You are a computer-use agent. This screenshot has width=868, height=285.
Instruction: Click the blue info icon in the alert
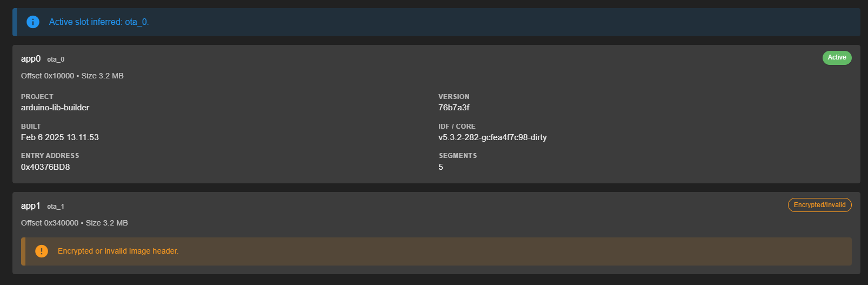click(x=33, y=22)
